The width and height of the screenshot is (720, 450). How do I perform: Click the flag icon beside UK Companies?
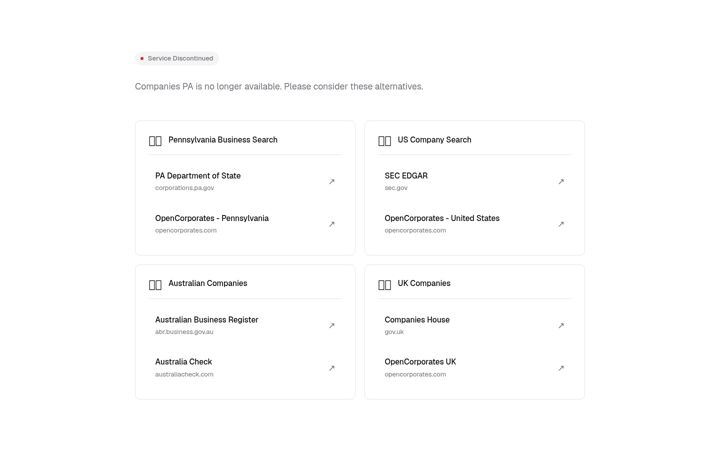(384, 285)
